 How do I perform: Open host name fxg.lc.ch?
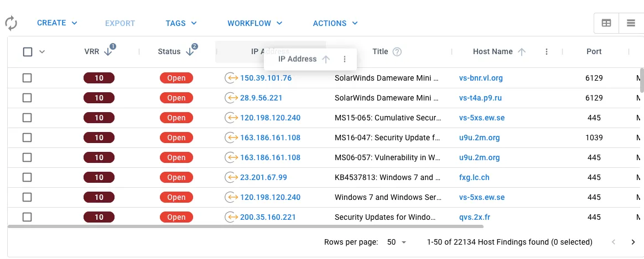474,177
